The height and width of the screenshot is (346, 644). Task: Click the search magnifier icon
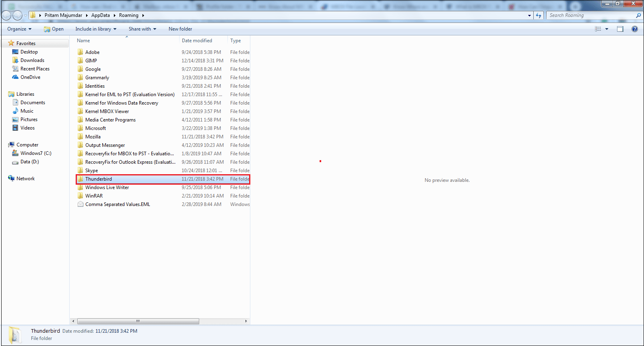tap(638, 15)
